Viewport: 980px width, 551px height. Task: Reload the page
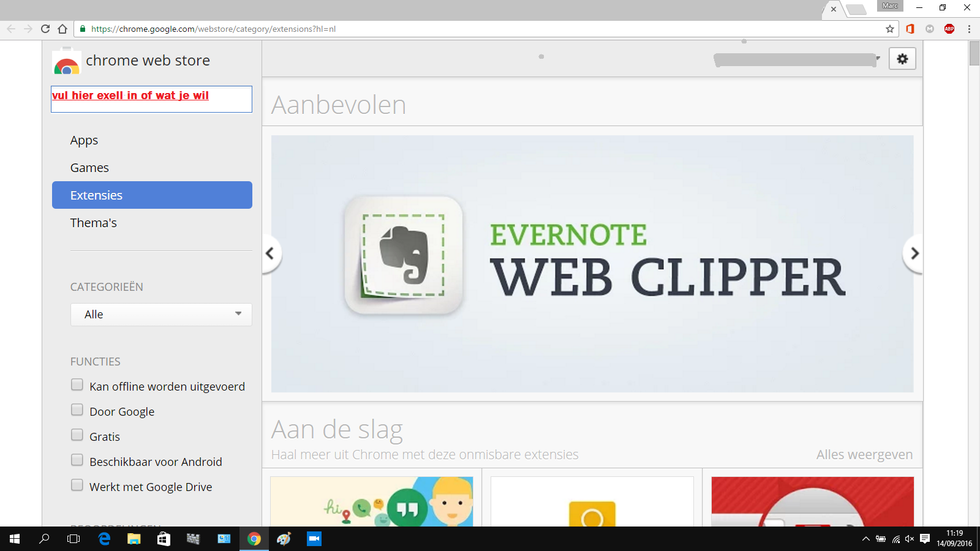(45, 29)
